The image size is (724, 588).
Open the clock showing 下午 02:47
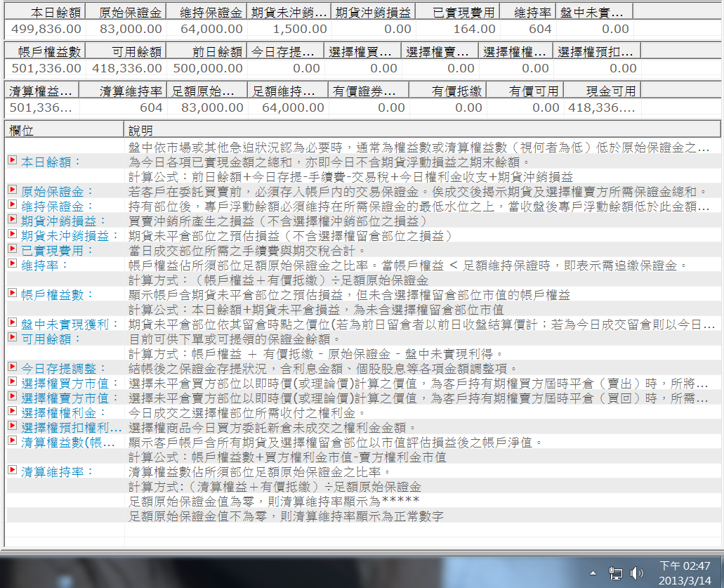pos(685,573)
